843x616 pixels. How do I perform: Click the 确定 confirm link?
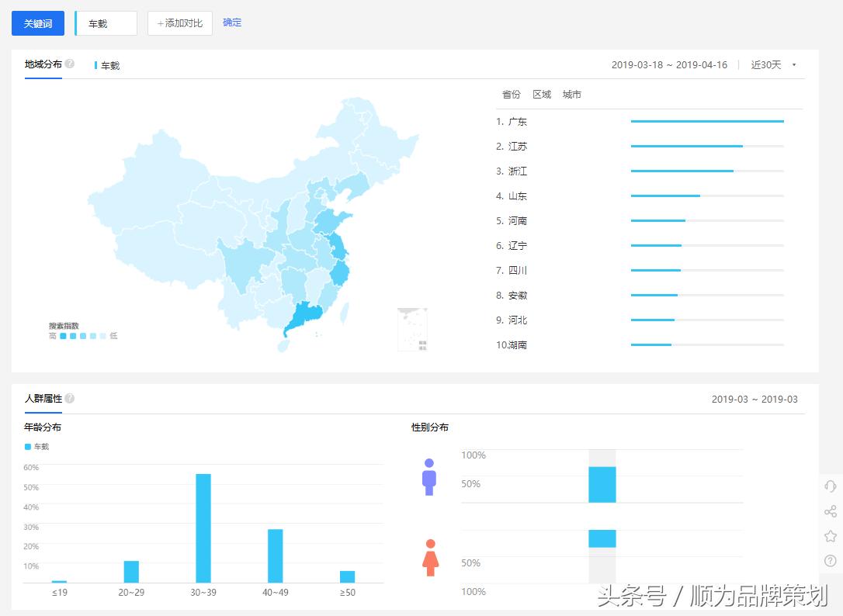[232, 22]
